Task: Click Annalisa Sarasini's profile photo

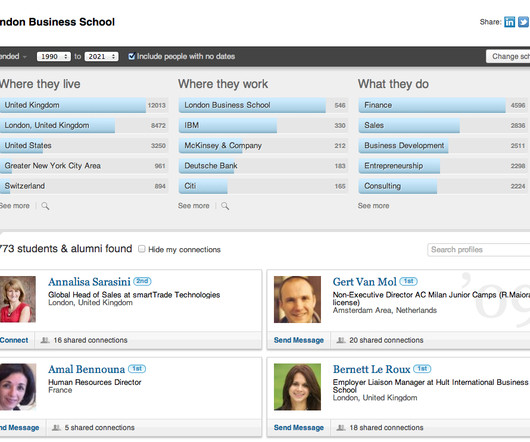Action: pos(18,299)
